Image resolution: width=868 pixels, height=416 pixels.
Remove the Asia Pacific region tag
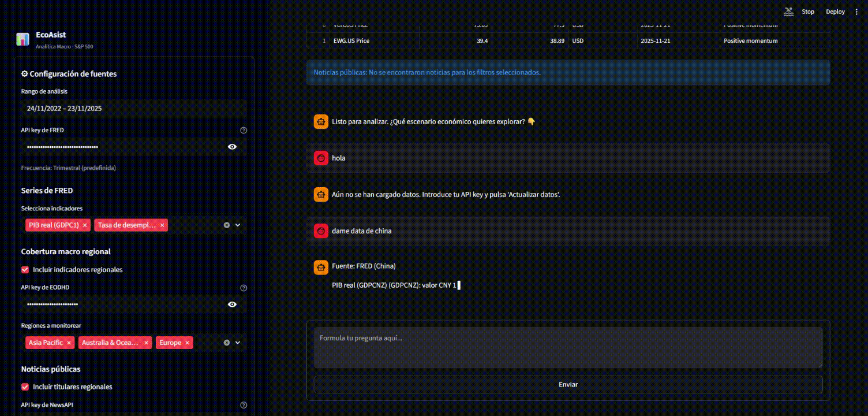(x=69, y=343)
